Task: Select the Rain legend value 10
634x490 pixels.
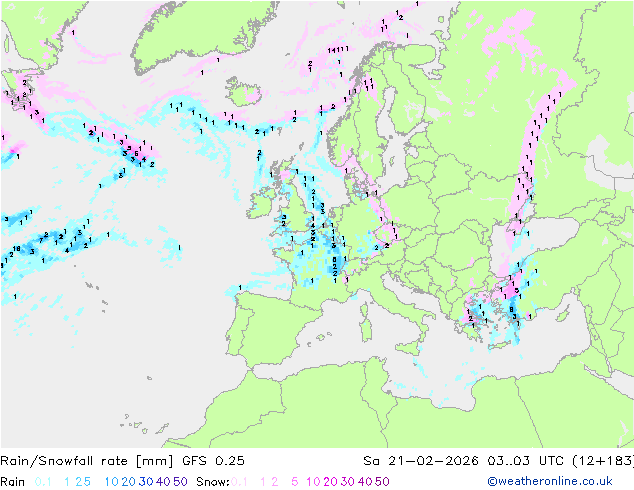Action: (x=111, y=482)
